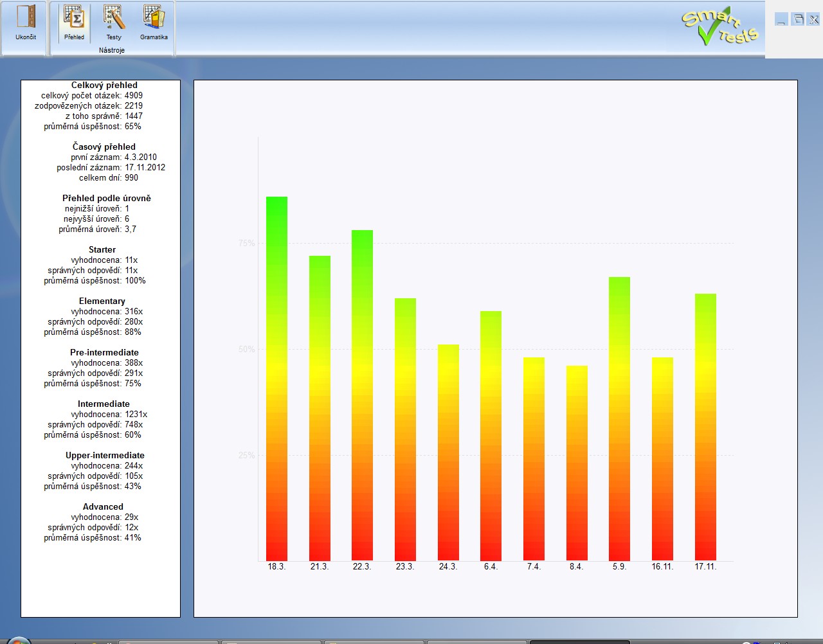The width and height of the screenshot is (823, 644).
Task: Click the Windows Start orb
Action: click(18, 640)
